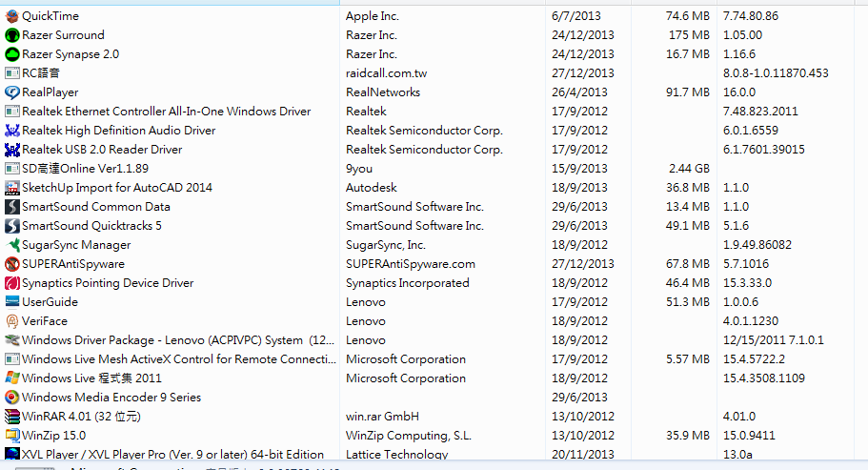Click publisher Apple Inc.
868x470 pixels.
pyautogui.click(x=373, y=16)
